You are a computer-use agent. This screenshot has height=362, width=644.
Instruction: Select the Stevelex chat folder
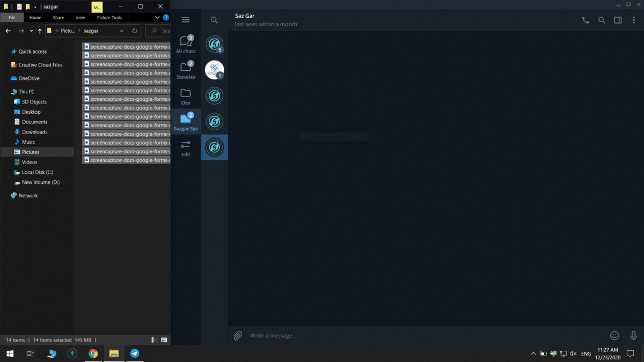click(x=186, y=70)
